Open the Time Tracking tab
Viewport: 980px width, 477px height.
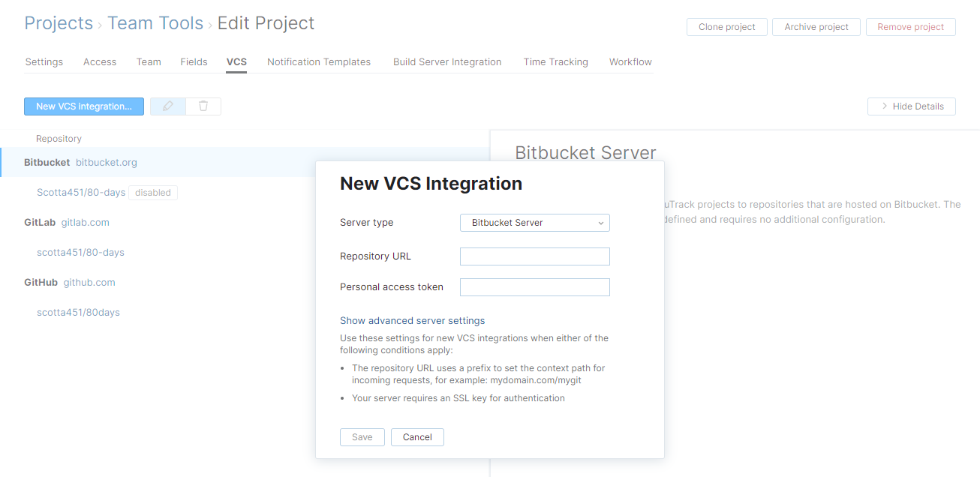point(555,61)
